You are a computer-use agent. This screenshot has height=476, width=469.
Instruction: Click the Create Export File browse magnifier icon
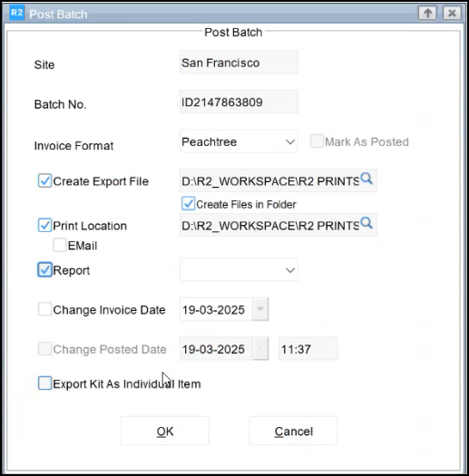(366, 179)
